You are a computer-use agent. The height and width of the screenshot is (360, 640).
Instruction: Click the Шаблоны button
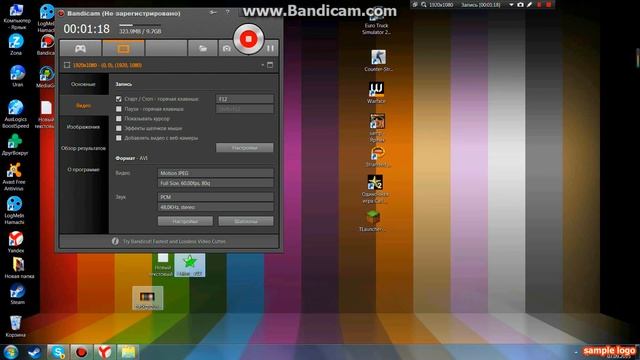point(246,221)
